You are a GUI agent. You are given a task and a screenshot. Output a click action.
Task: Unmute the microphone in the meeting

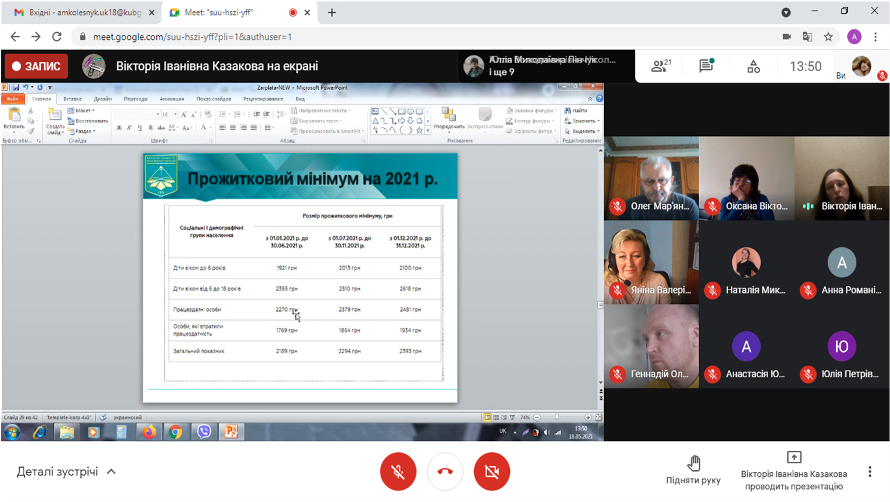tap(399, 471)
